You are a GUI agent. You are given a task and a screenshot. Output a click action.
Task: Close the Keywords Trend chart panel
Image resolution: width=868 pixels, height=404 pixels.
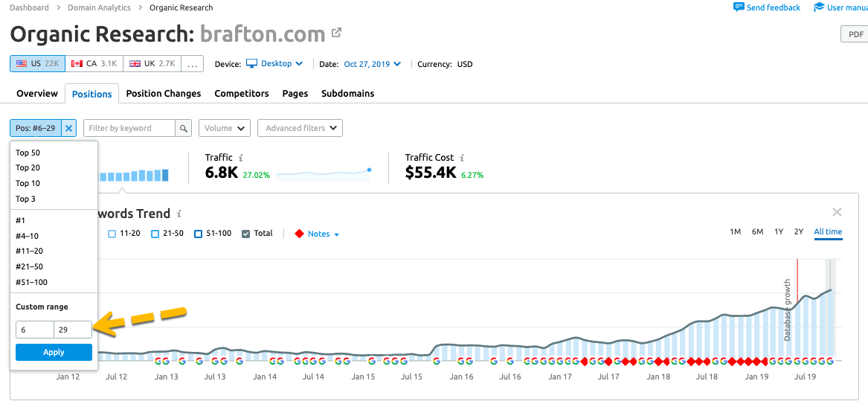pyautogui.click(x=837, y=212)
